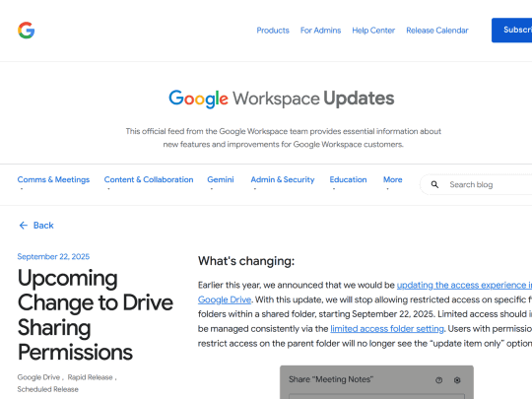The width and height of the screenshot is (532, 399).
Task: Click the search magnifier icon
Action: 434,184
